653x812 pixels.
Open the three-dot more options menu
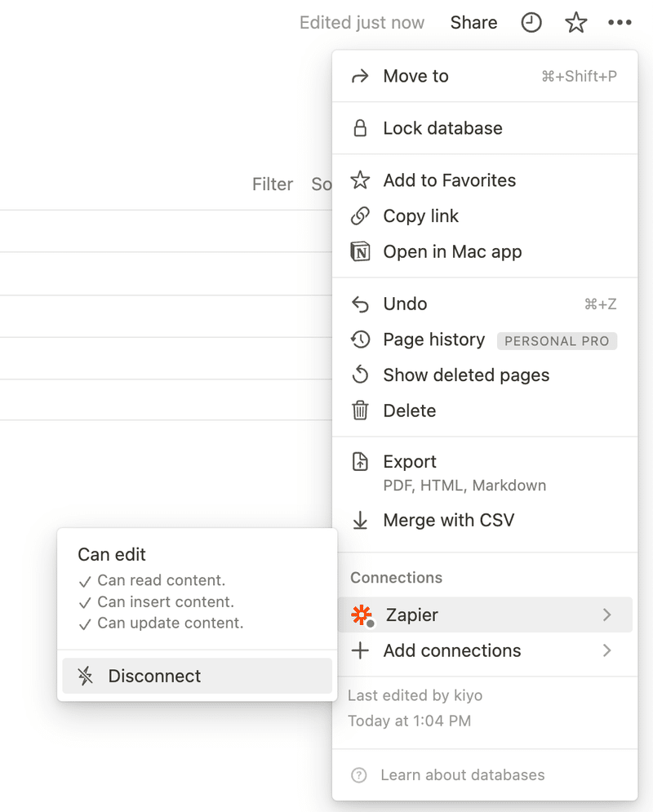click(x=620, y=22)
